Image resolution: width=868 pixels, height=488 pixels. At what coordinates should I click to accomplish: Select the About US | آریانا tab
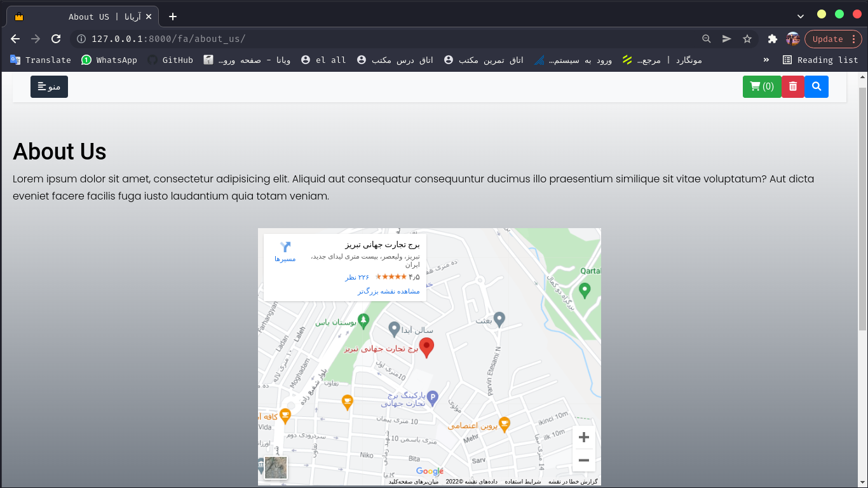(x=83, y=17)
